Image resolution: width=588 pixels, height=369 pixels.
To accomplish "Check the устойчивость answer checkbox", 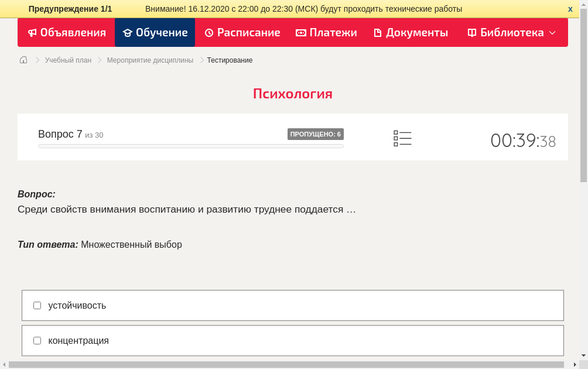I will tap(37, 305).
